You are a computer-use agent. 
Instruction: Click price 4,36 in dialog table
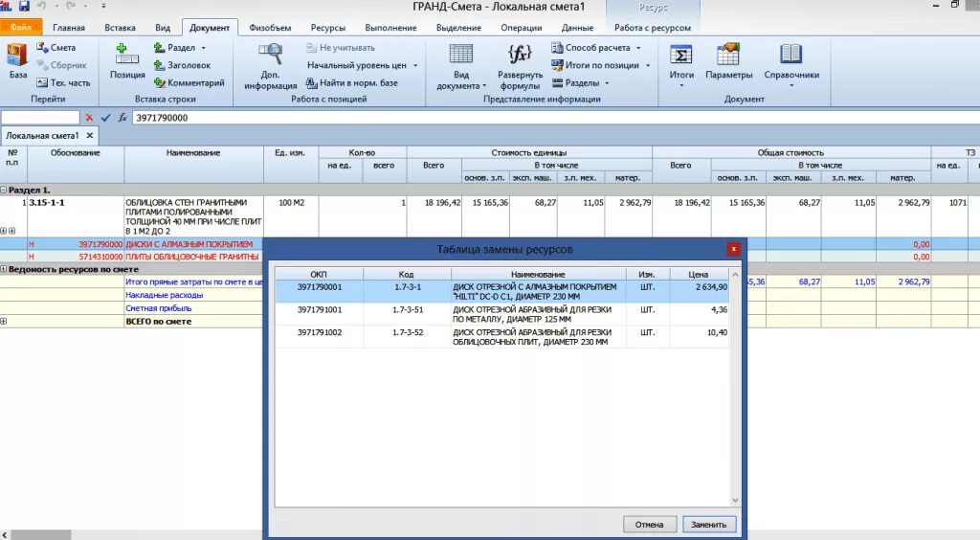coord(720,309)
